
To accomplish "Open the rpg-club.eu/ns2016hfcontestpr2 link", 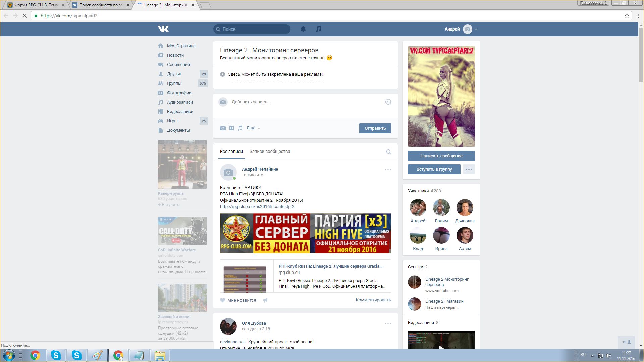I will [x=257, y=207].
